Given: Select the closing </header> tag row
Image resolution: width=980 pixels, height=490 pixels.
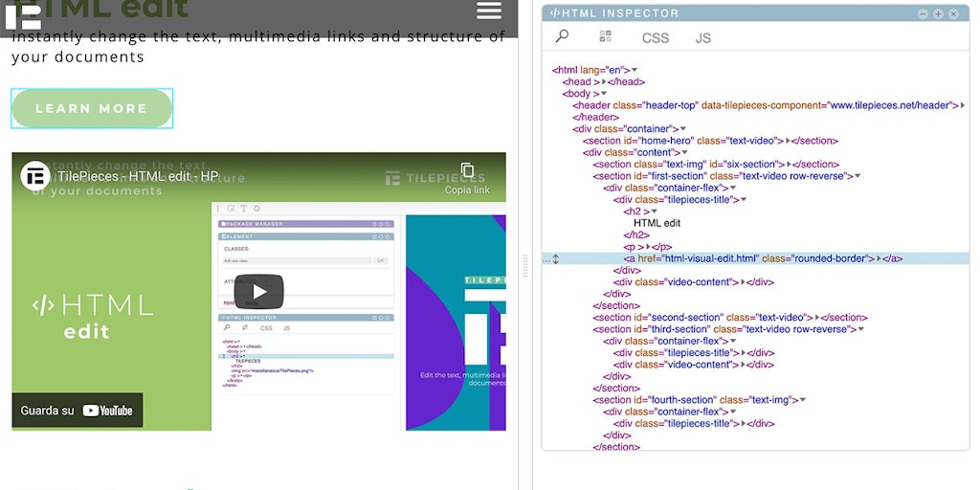Looking at the screenshot, I should (x=595, y=118).
